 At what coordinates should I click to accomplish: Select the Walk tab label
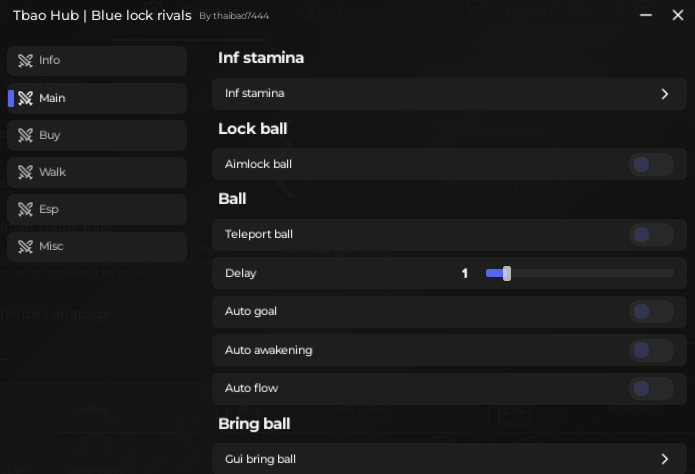52,172
